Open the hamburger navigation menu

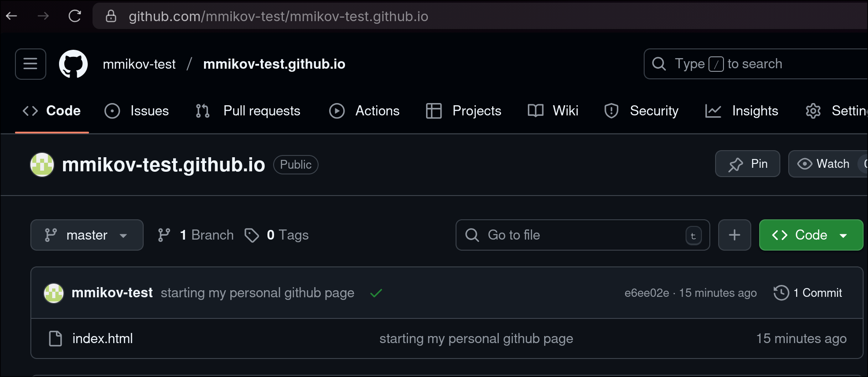(x=30, y=64)
